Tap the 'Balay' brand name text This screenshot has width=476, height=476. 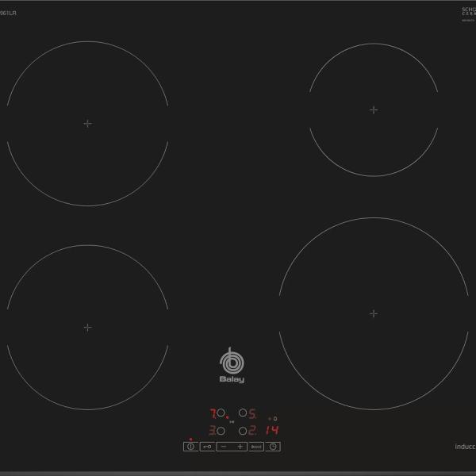232,379
